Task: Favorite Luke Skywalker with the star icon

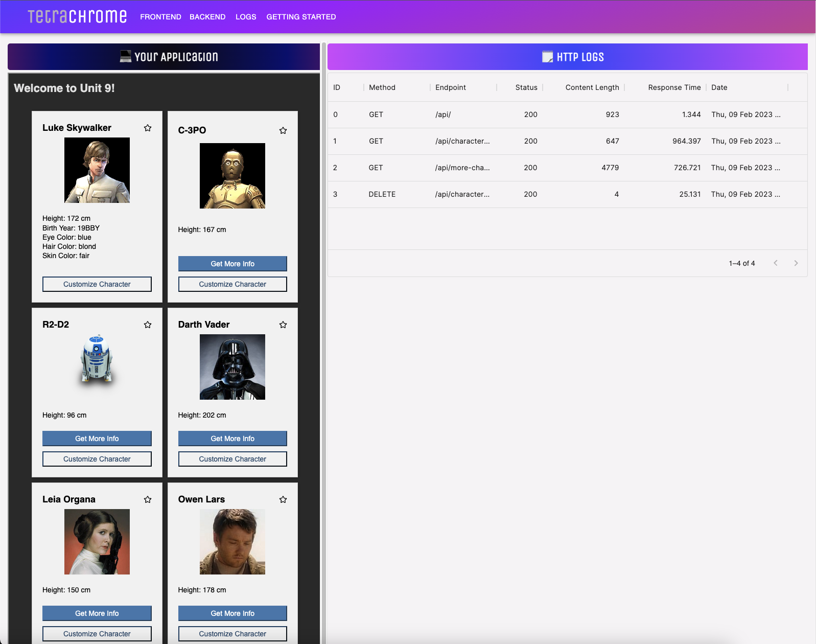Action: (148, 128)
